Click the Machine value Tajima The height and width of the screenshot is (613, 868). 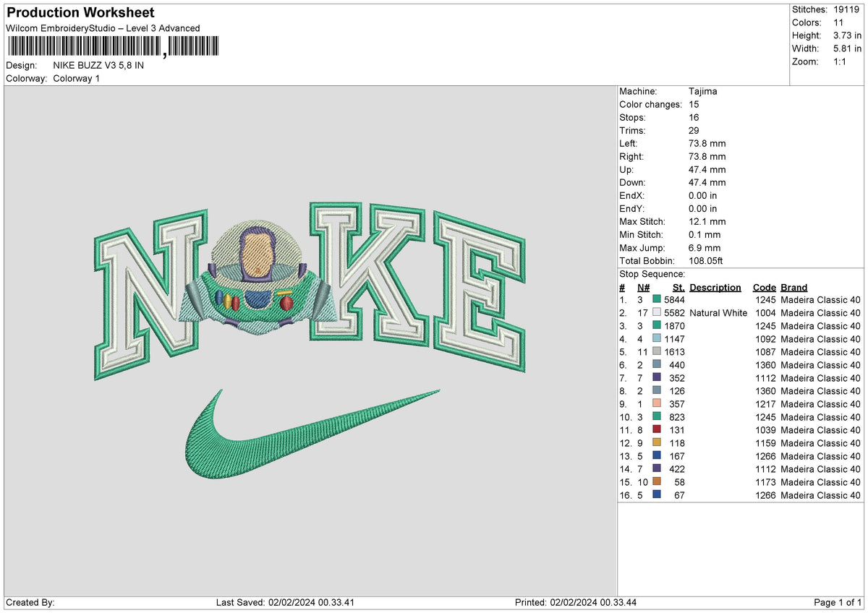[702, 91]
